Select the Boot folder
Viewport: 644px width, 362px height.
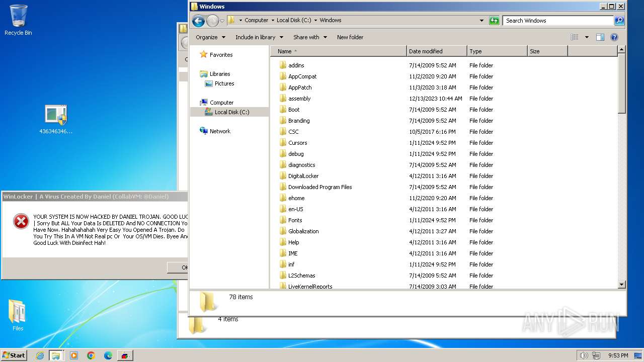click(294, 110)
